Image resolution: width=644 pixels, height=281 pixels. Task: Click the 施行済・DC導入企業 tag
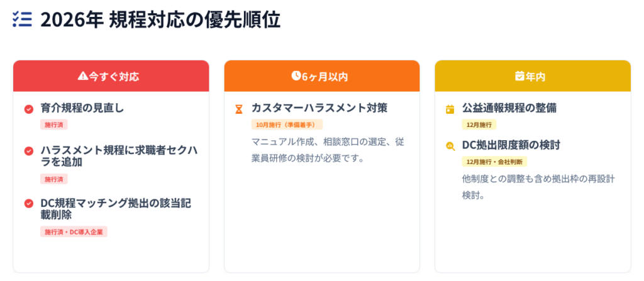74,232
